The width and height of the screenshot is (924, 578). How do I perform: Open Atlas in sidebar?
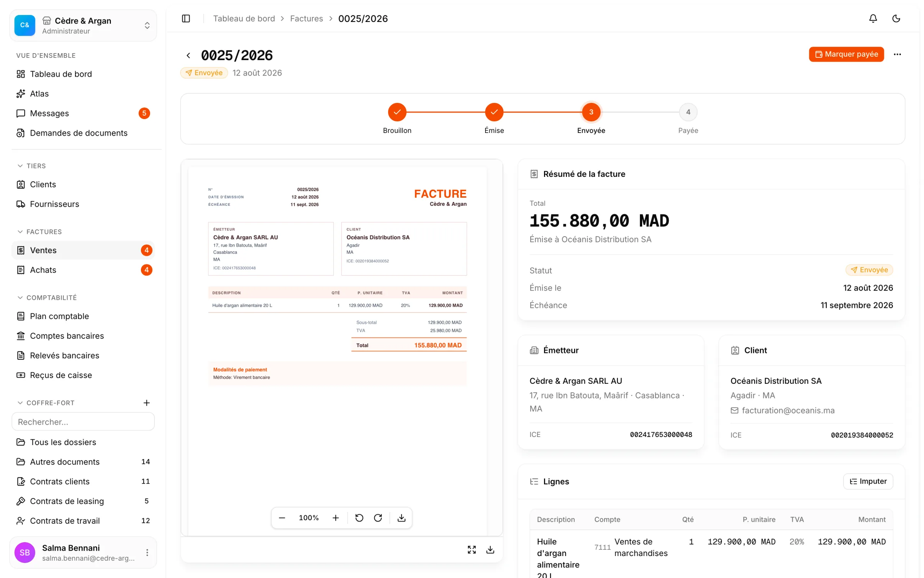tap(83, 94)
